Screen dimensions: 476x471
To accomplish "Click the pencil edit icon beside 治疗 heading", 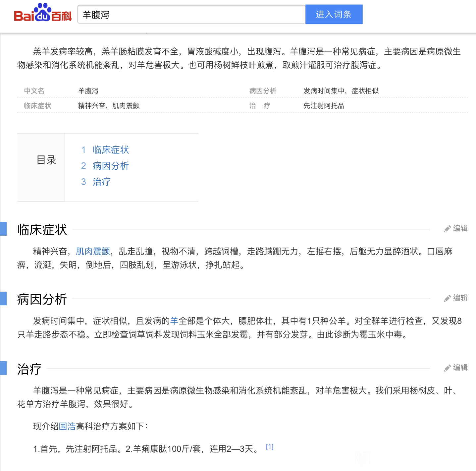I will pos(448,368).
